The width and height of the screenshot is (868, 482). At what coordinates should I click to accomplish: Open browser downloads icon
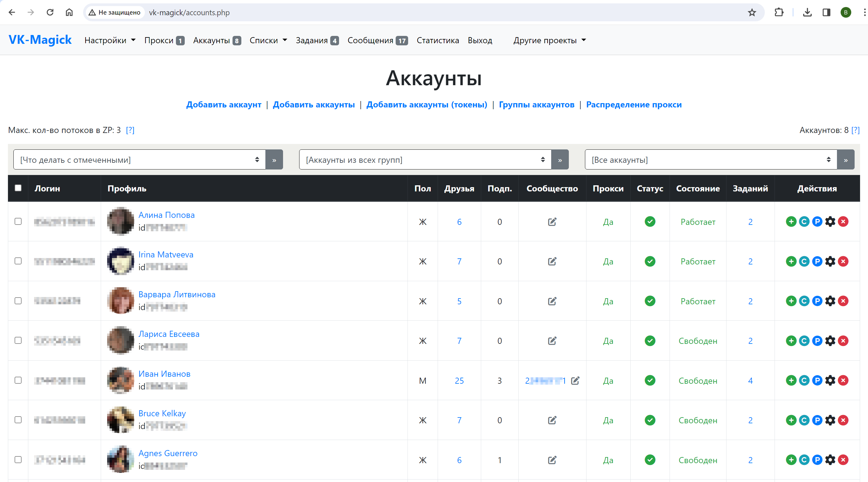pos(807,12)
